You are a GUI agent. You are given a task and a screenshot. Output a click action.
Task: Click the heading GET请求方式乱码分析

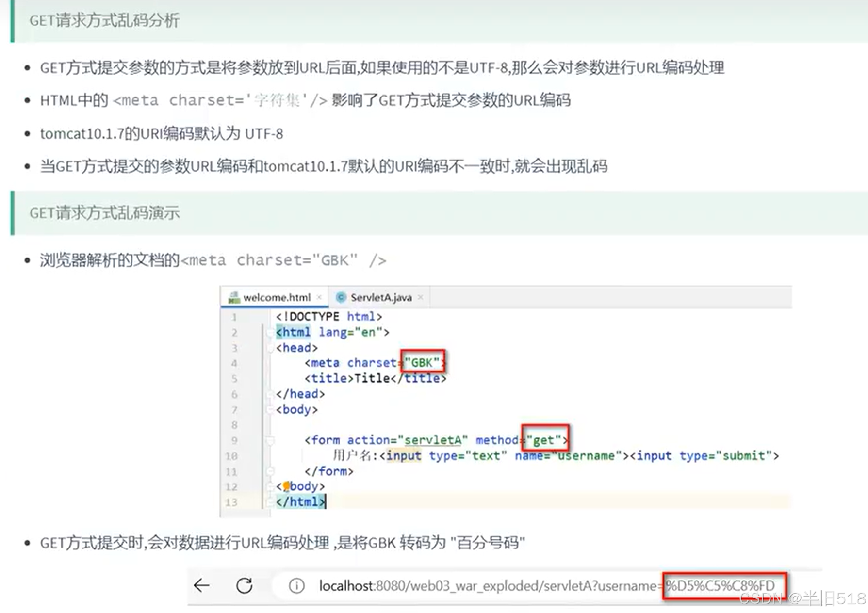(x=104, y=20)
